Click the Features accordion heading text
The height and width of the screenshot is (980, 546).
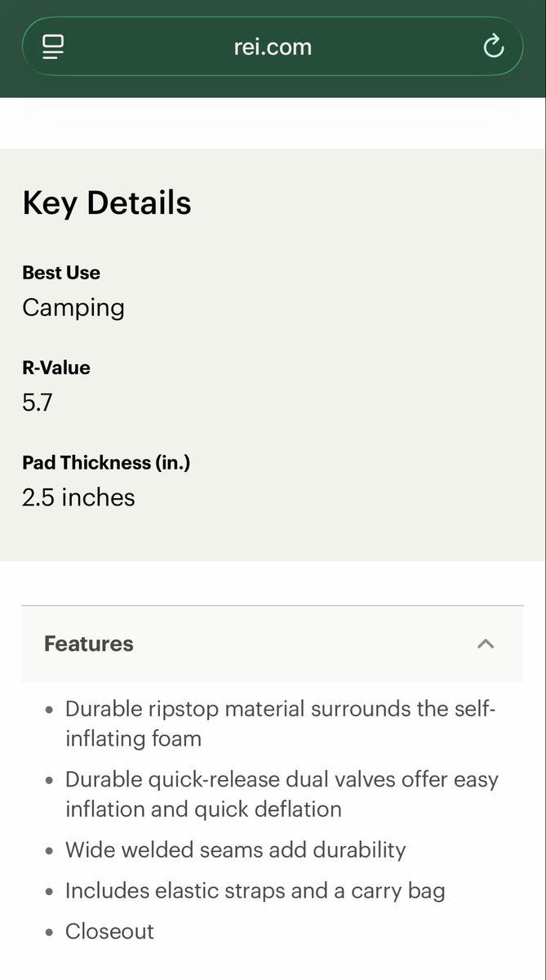pyautogui.click(x=88, y=644)
